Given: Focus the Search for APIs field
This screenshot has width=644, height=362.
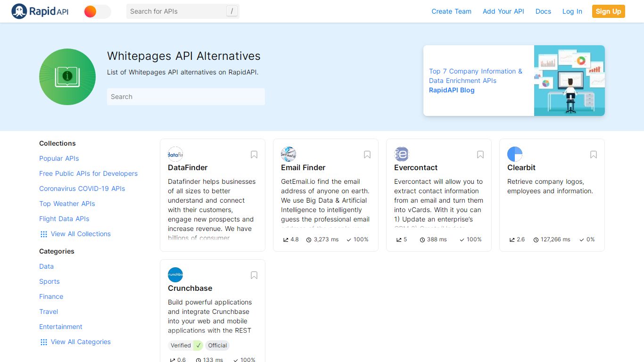Looking at the screenshot, I should click(183, 11).
